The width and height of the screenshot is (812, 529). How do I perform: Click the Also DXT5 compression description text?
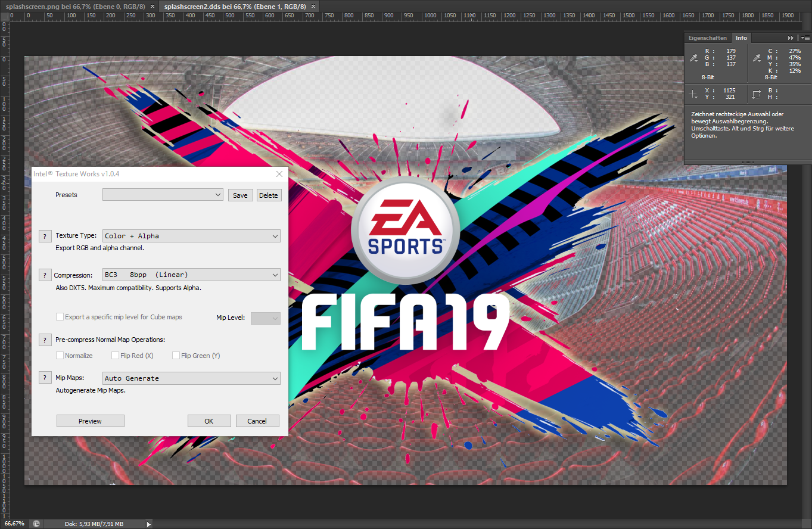129,288
